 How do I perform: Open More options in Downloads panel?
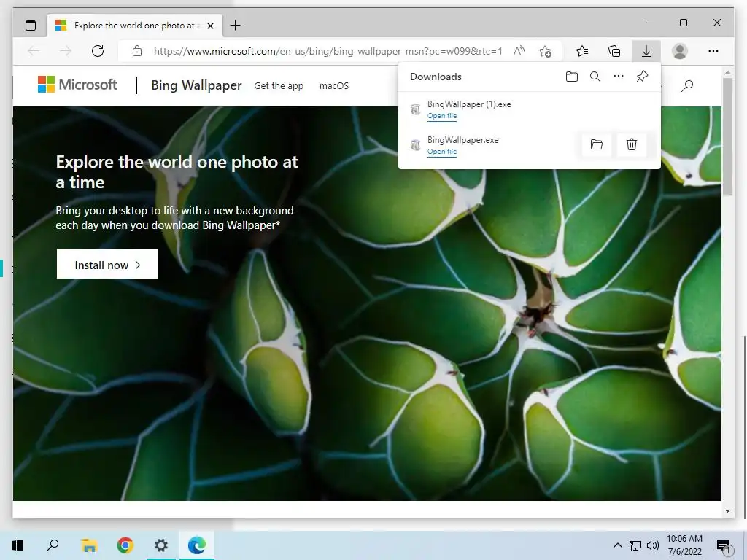coord(619,76)
